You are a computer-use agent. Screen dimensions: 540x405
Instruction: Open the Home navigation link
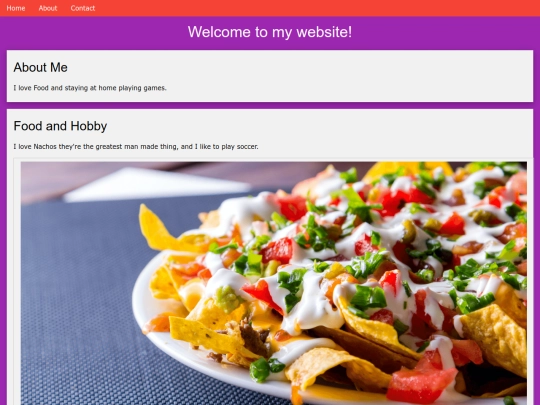pos(16,8)
